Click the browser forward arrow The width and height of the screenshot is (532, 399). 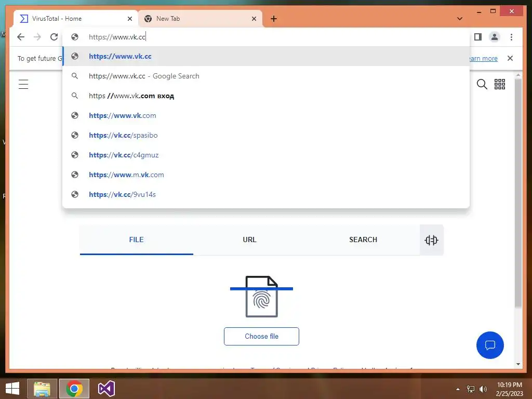[37, 37]
